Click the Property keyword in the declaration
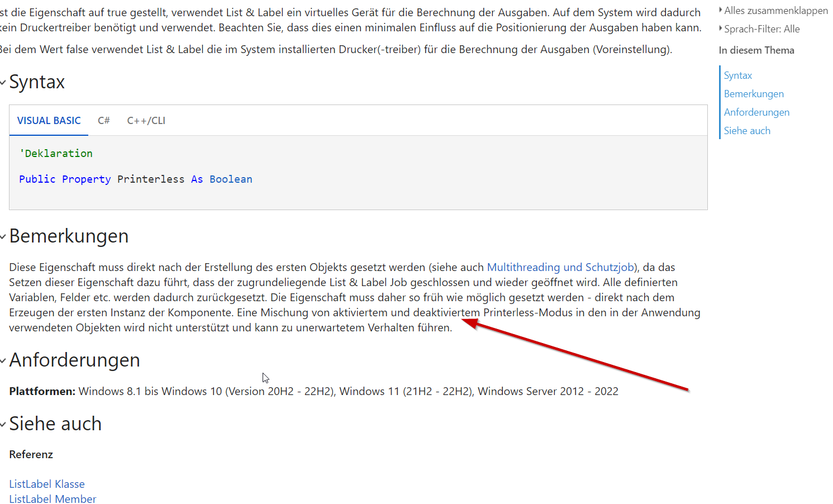The image size is (833, 504). point(87,179)
